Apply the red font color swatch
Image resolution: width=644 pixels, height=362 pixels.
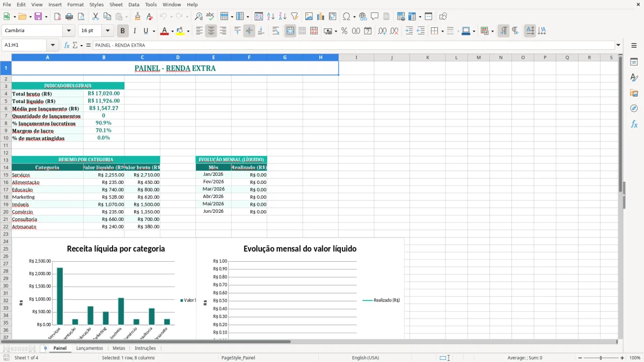tap(164, 31)
